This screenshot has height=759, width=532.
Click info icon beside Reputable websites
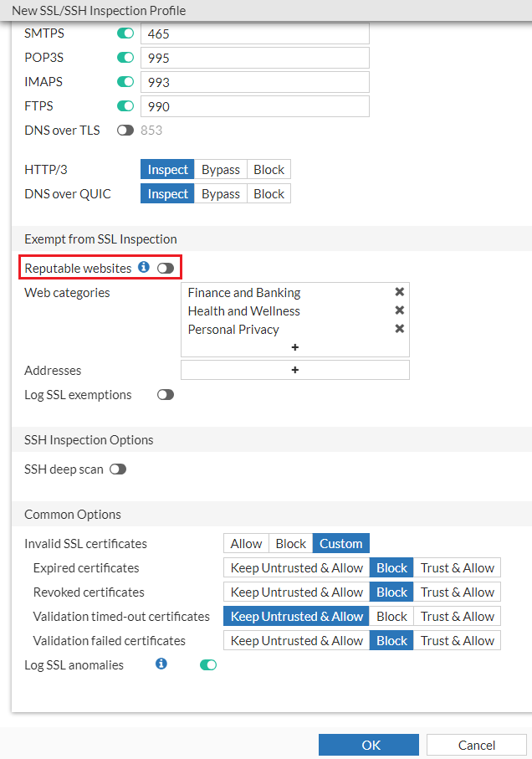tap(144, 268)
